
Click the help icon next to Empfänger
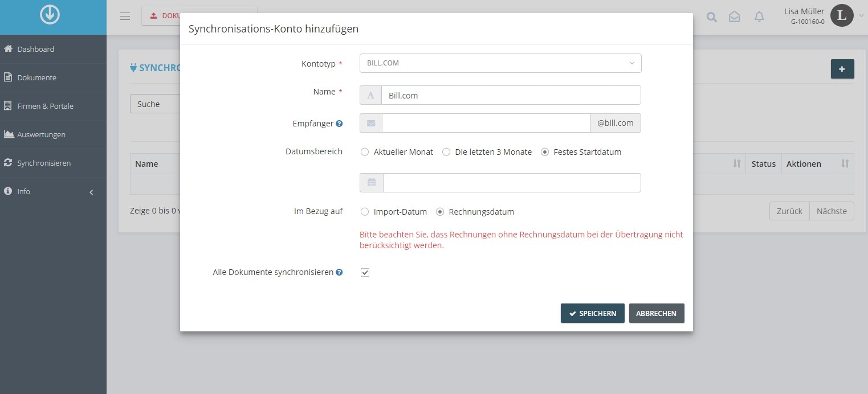(339, 124)
